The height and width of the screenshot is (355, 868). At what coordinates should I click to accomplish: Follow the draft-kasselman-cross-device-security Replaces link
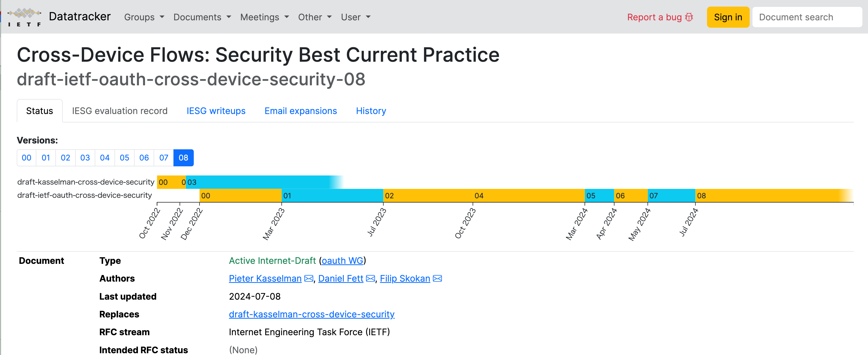click(x=312, y=314)
